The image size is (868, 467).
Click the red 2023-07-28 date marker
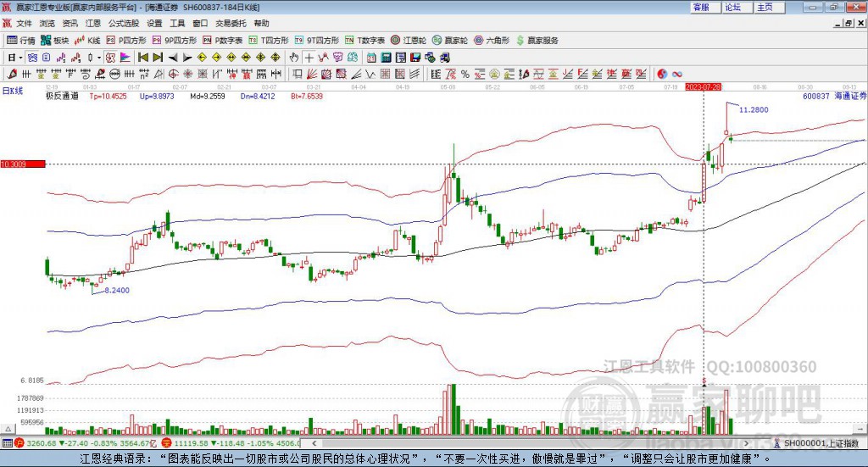tap(703, 86)
